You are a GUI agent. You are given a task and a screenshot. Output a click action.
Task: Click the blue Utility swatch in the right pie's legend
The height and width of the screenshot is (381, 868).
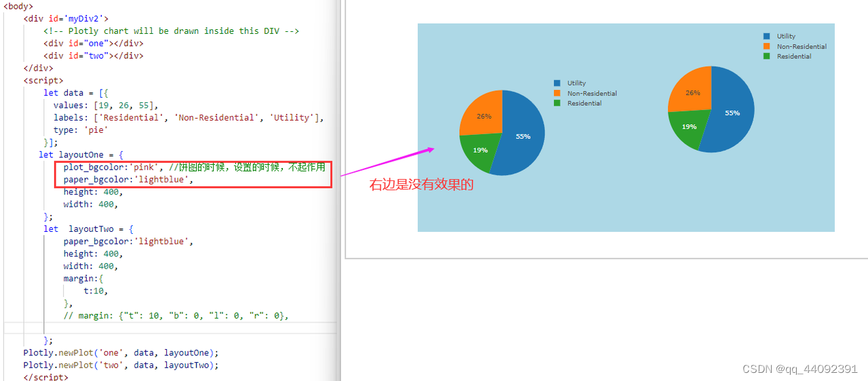(767, 37)
